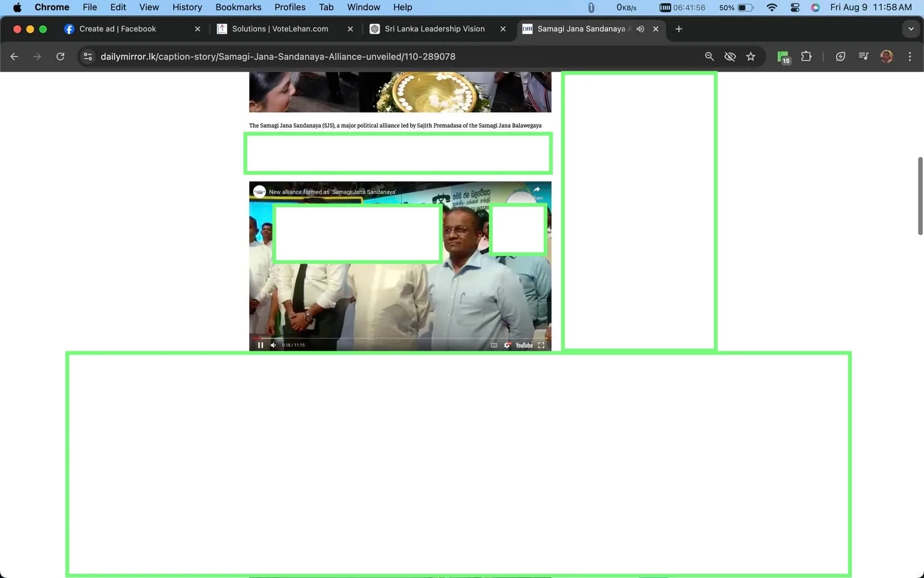
Task: Click the YouTube logo on the video player
Action: [x=523, y=345]
